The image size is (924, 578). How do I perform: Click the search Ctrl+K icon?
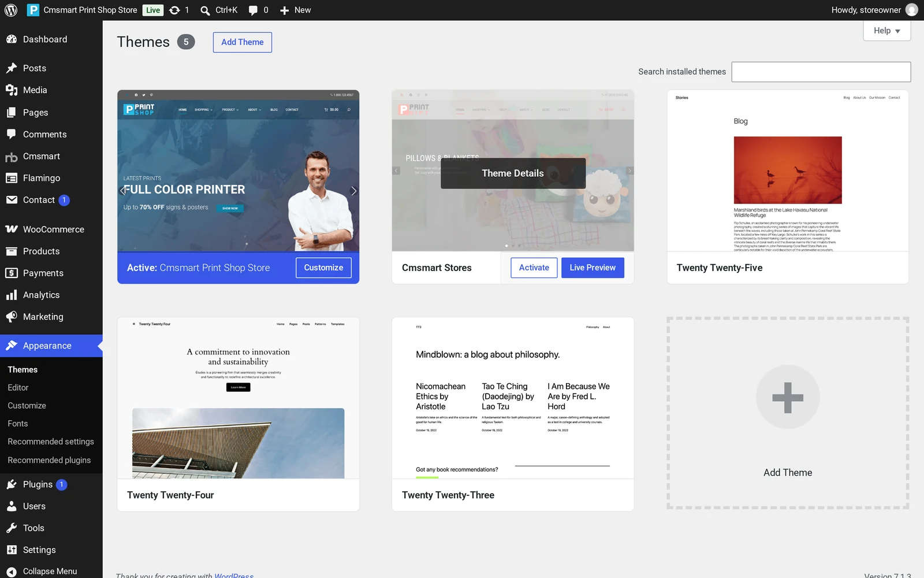click(x=205, y=10)
